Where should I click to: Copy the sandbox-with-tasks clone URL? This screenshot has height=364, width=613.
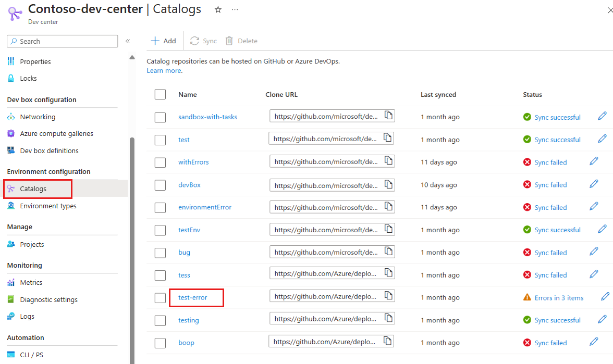click(x=388, y=116)
